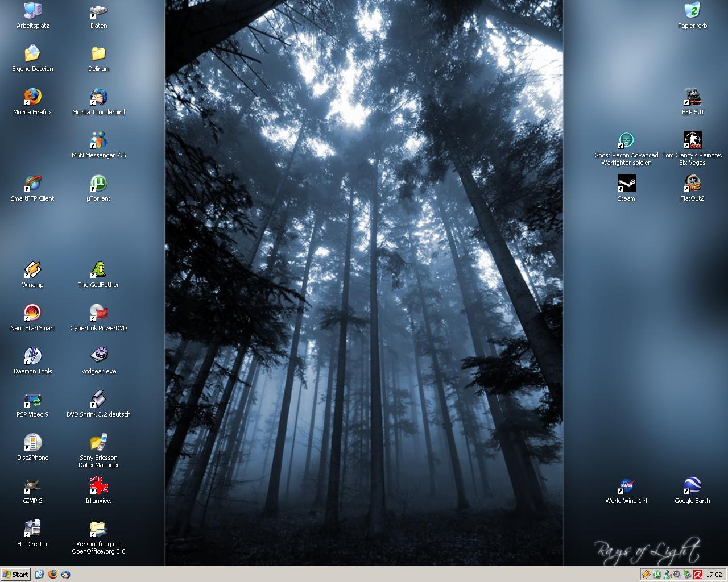The height and width of the screenshot is (582, 728).
Task: Click Firefox in the Quick Launch bar
Action: pos(53,574)
